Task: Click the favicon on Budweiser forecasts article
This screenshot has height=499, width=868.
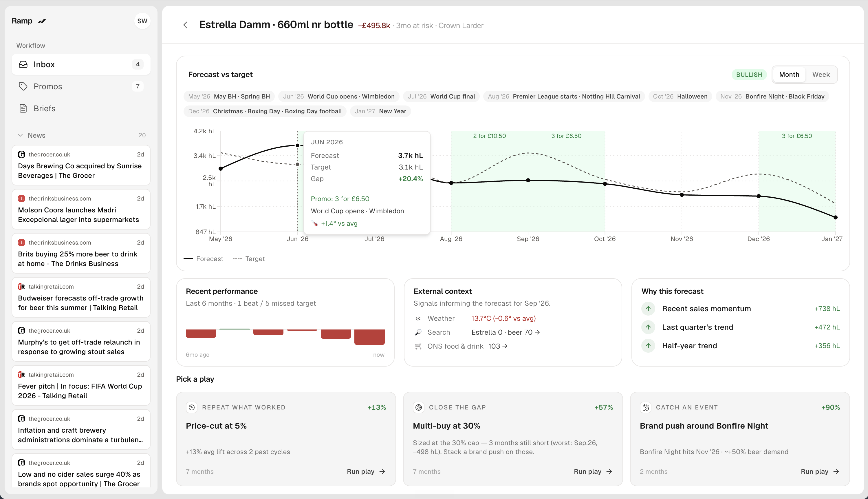Action: point(21,287)
